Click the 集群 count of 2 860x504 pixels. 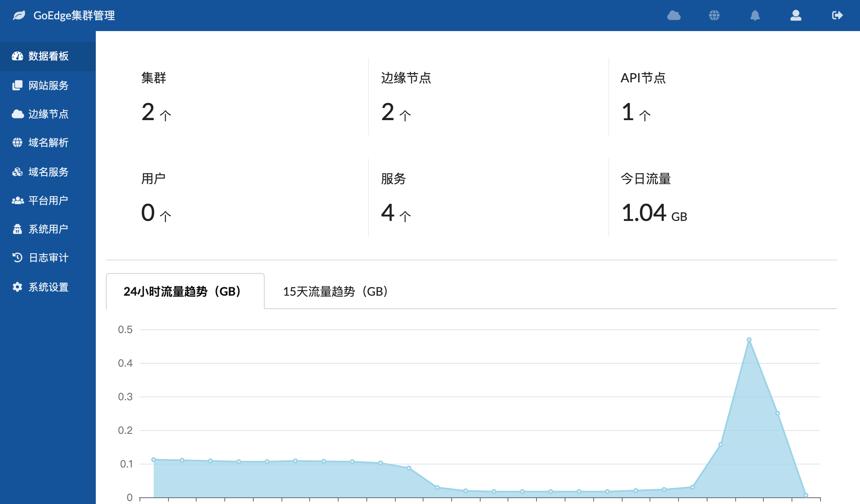click(x=156, y=112)
